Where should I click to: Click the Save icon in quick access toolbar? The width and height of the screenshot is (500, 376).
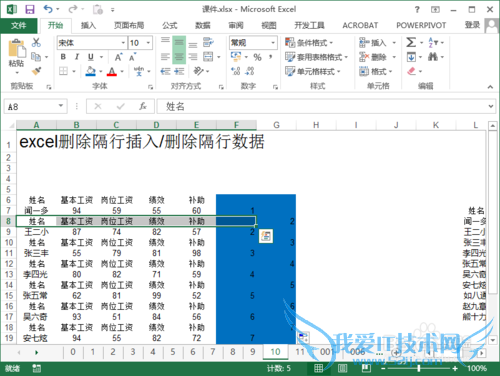click(30, 9)
